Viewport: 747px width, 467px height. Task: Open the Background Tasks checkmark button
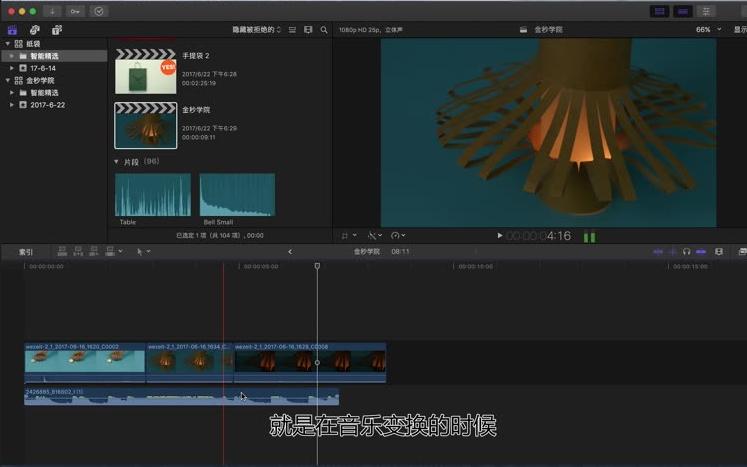[x=99, y=11]
